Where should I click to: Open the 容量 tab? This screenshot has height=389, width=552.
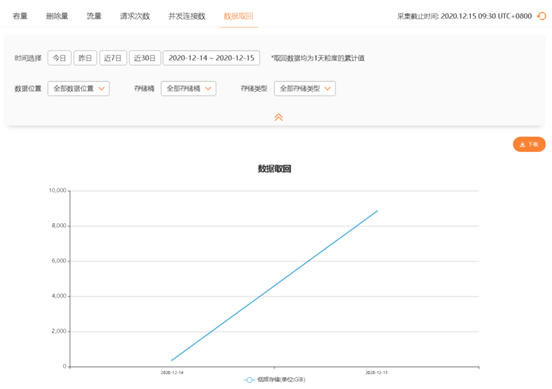pyautogui.click(x=20, y=16)
